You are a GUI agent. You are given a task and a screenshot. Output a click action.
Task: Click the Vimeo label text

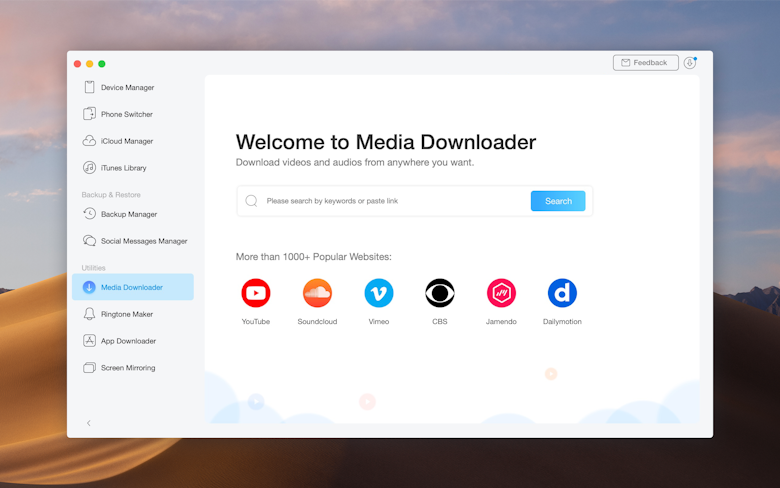click(379, 322)
